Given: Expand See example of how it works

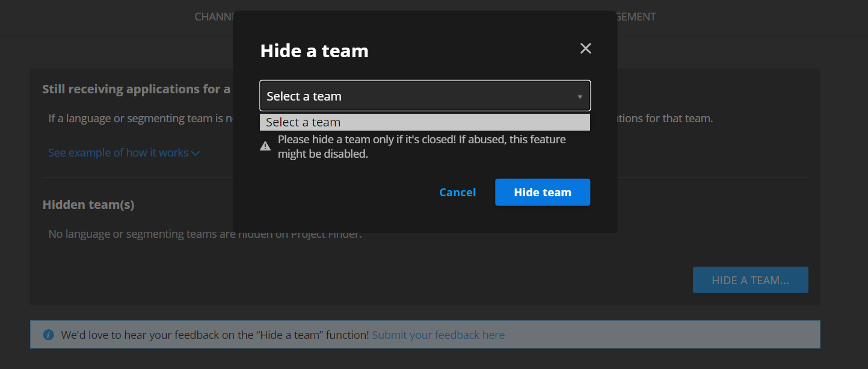Looking at the screenshot, I should [x=119, y=153].
